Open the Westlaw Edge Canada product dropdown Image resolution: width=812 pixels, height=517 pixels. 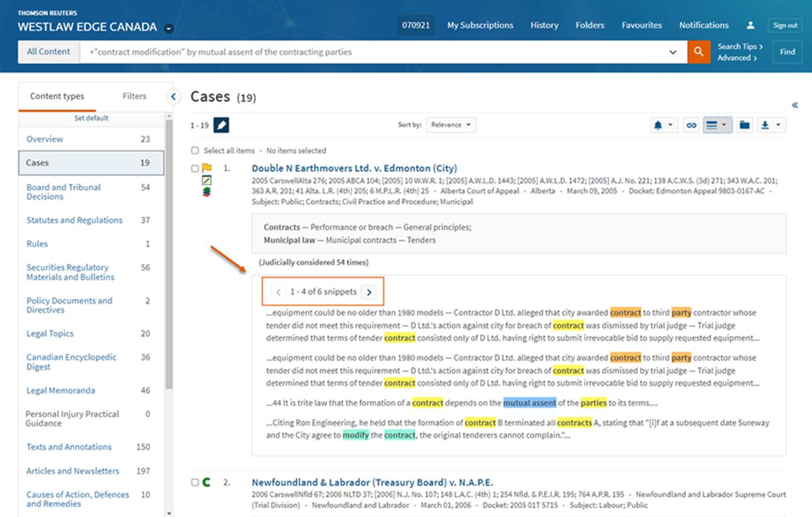(169, 28)
